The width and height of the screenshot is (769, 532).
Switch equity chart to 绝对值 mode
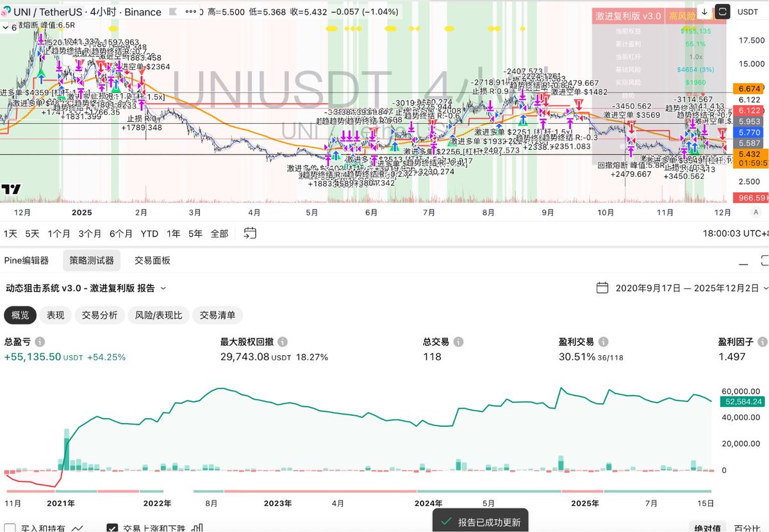pos(708,528)
